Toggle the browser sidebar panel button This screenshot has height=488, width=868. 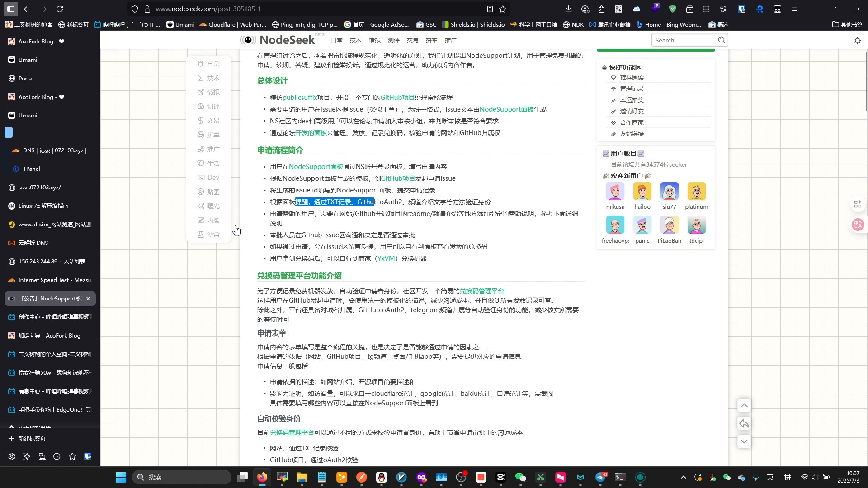[x=11, y=9]
